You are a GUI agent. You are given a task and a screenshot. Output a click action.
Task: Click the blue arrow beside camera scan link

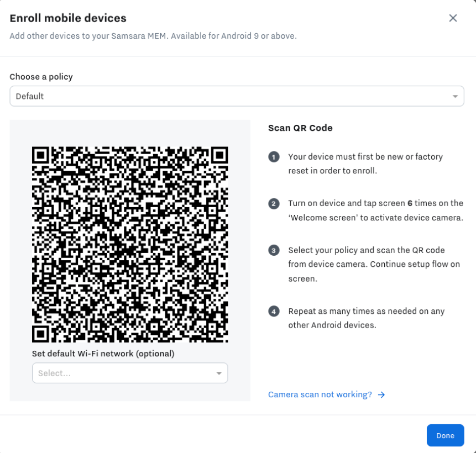[x=381, y=394]
